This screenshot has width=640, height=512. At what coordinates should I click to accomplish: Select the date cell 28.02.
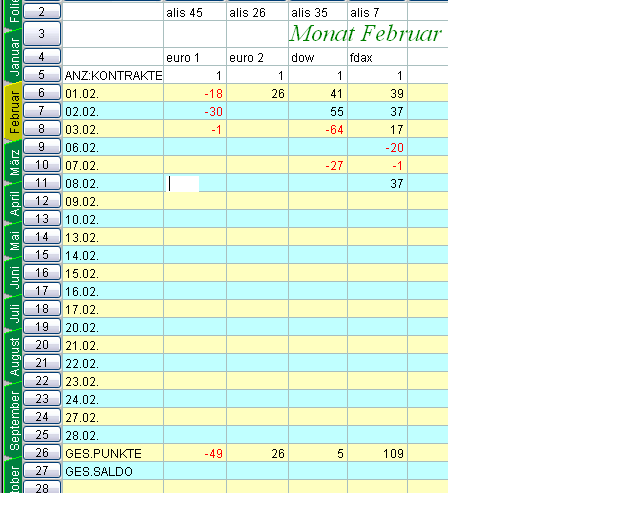tap(113, 435)
